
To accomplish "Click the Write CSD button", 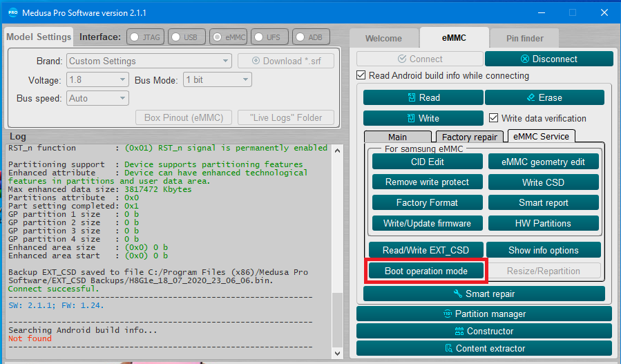I will (x=543, y=182).
